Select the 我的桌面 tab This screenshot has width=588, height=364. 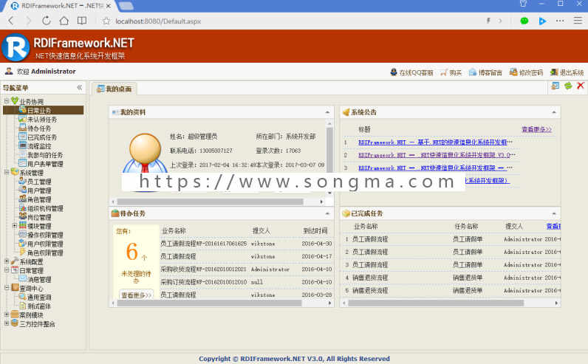coord(114,89)
